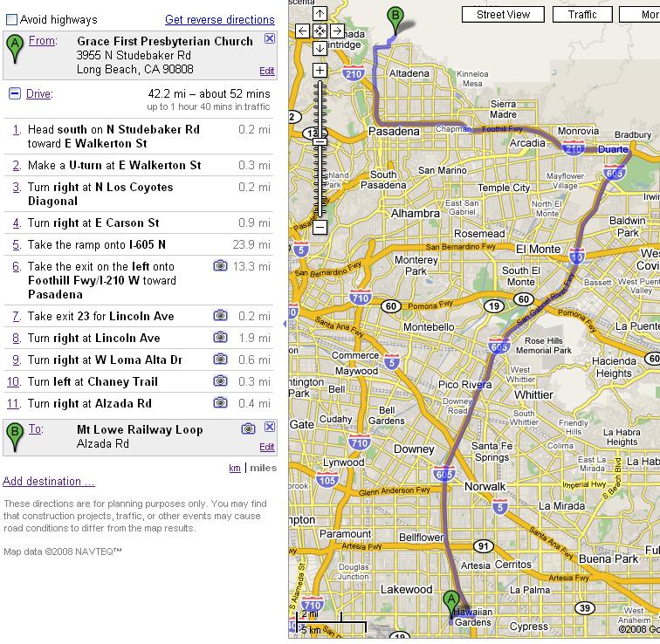Open camera icon for Chaney Trail step
660x644 pixels.
coord(220,381)
